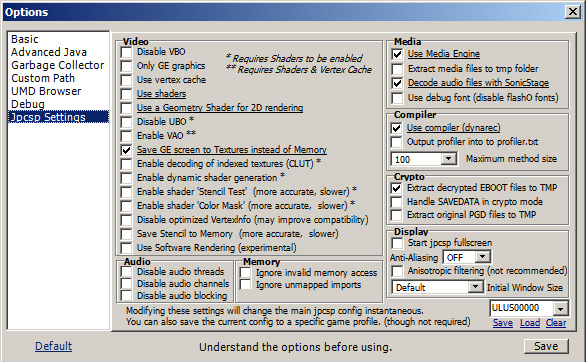Toggle Use Media Engine checkbox
586x362 pixels.
(x=397, y=55)
